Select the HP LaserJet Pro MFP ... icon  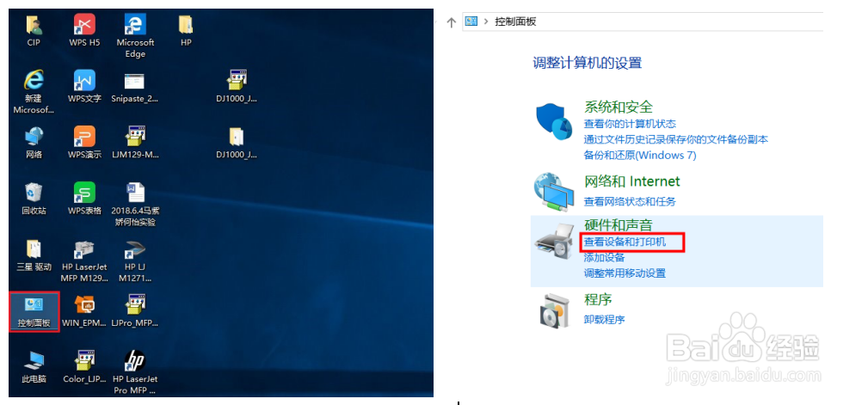(135, 373)
